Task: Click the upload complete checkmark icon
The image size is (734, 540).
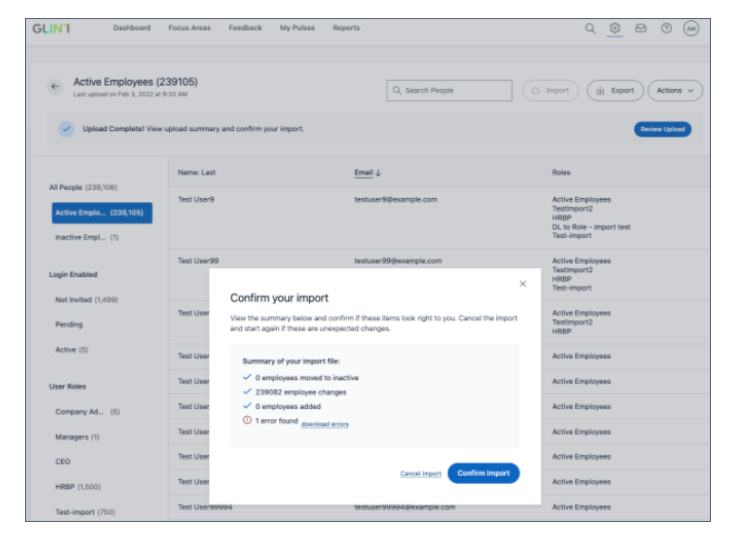Action: tap(66, 129)
